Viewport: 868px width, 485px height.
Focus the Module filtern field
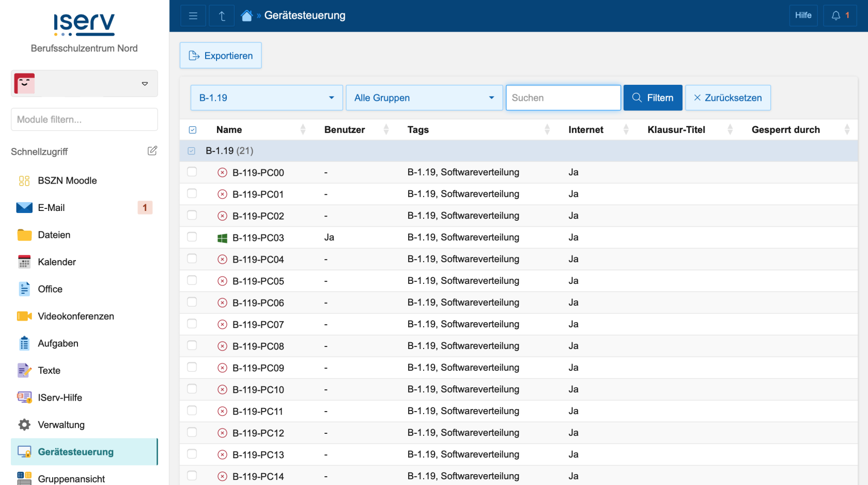coord(84,119)
